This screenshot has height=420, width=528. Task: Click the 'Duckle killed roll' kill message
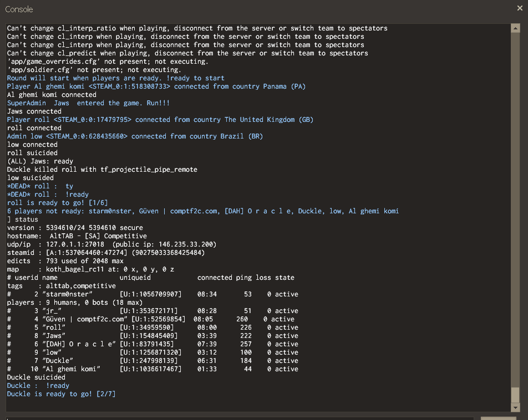[x=102, y=170]
